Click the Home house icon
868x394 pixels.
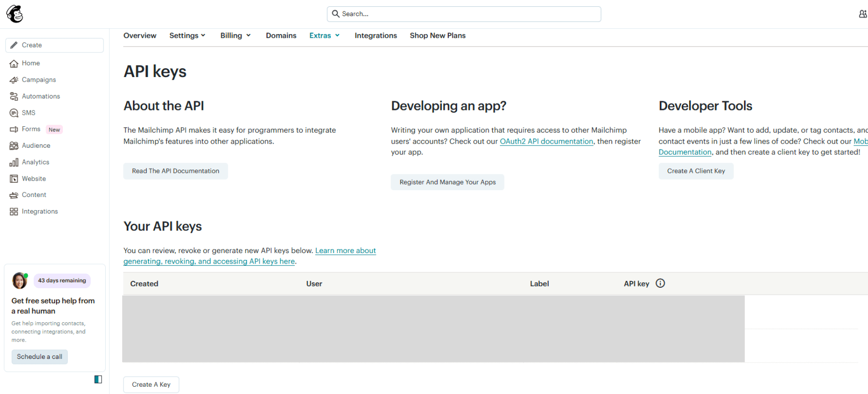14,63
